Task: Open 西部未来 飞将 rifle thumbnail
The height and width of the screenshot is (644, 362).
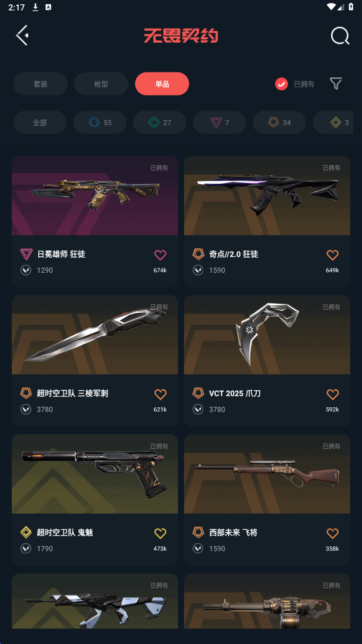Action: [267, 474]
